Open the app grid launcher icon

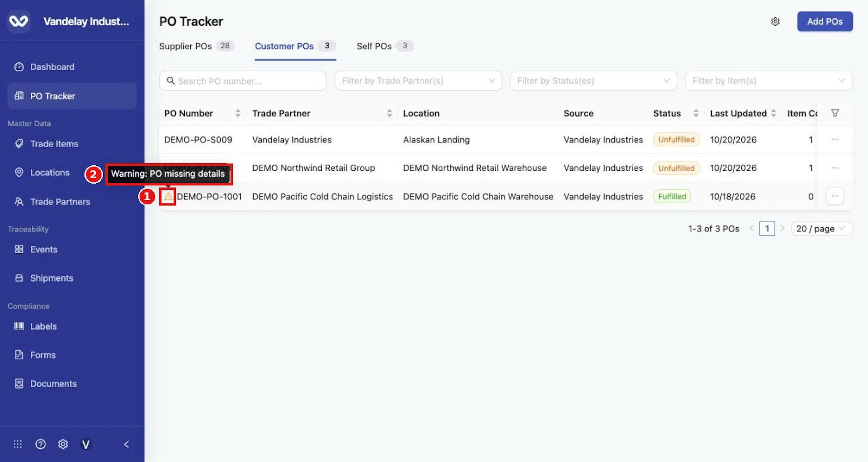pyautogui.click(x=18, y=444)
